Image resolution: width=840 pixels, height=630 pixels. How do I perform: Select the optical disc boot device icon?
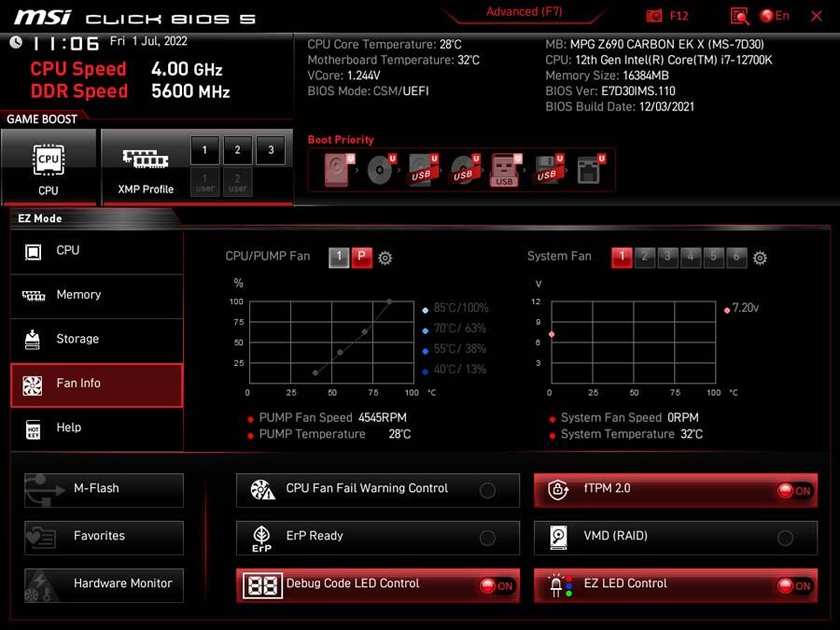[381, 170]
